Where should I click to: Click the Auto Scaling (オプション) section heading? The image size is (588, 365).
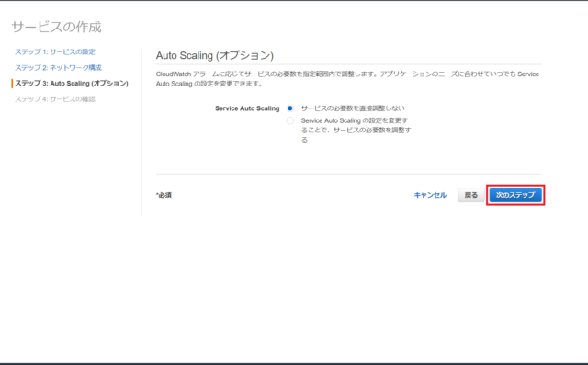pyautogui.click(x=215, y=55)
